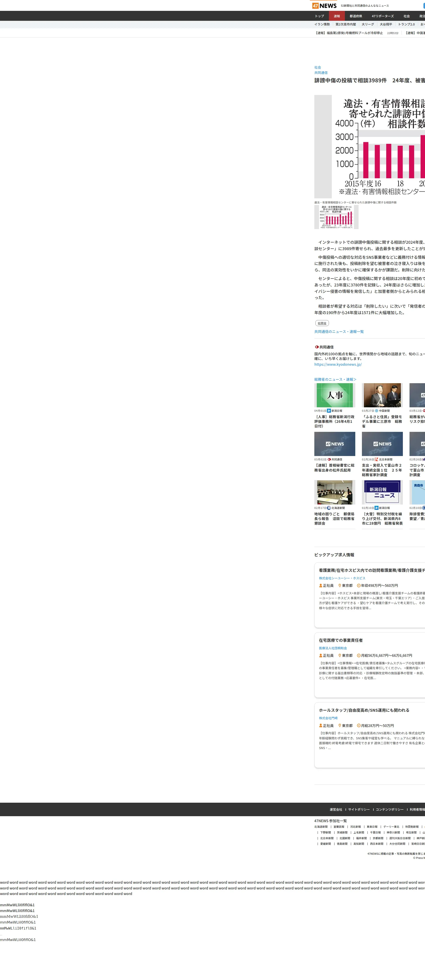
Task: Open the press conference photo thumbnail
Action: pos(382,395)
